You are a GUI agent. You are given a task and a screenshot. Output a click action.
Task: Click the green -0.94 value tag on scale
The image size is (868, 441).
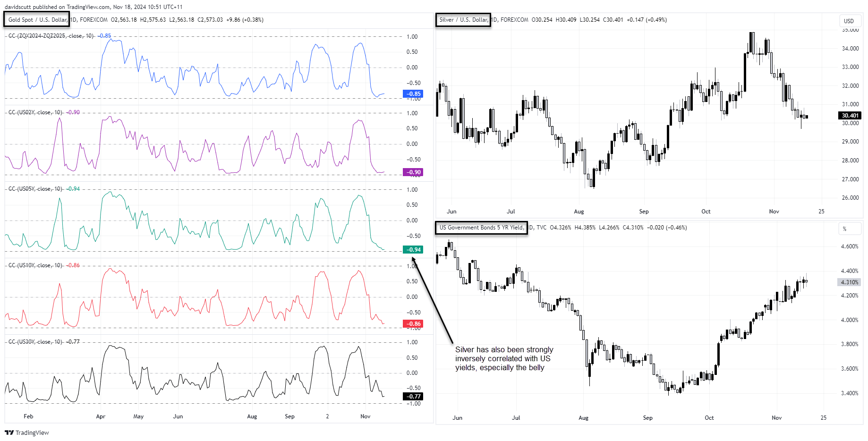tap(413, 250)
